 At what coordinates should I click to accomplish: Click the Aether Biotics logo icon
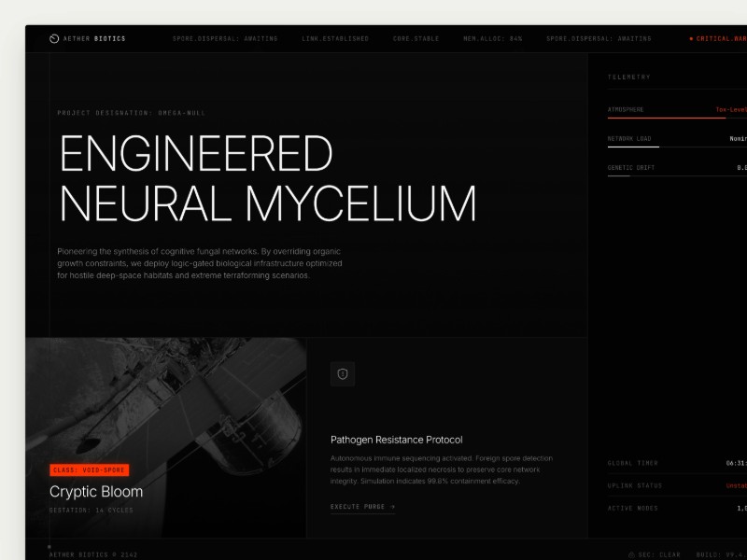coord(54,39)
